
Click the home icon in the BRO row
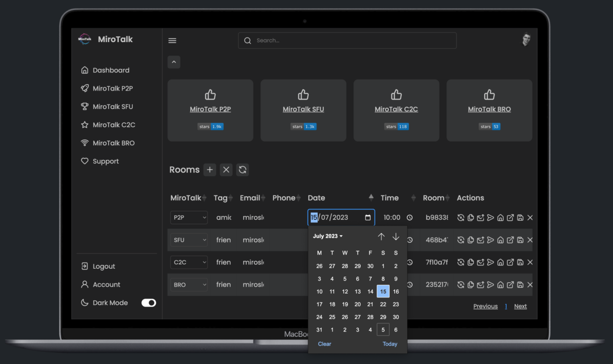pos(500,284)
